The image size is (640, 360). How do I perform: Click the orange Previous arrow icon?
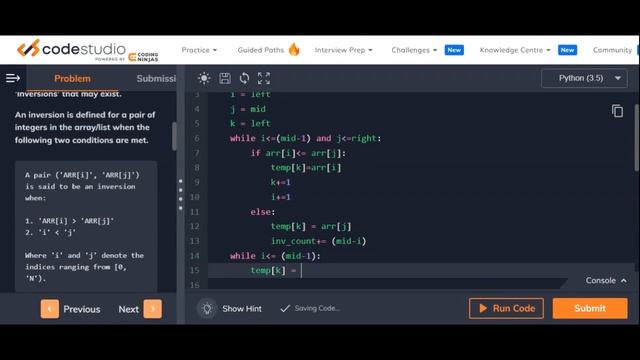50,309
